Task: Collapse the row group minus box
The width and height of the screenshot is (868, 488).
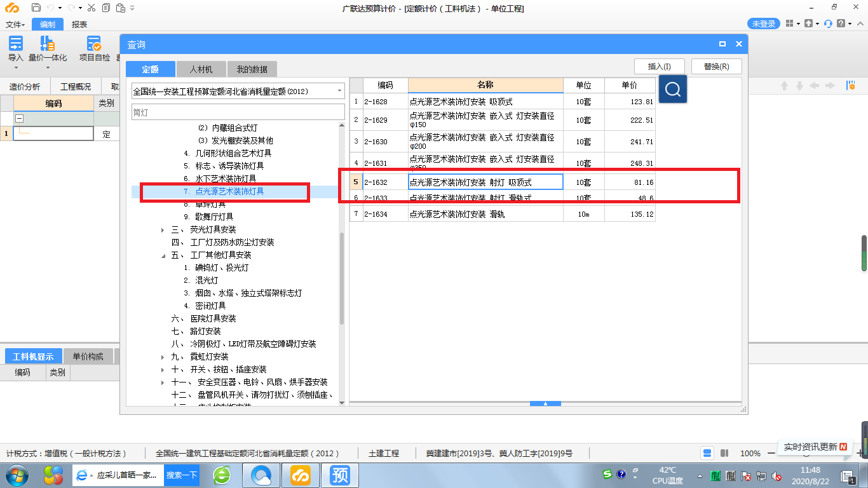Action: pyautogui.click(x=19, y=119)
